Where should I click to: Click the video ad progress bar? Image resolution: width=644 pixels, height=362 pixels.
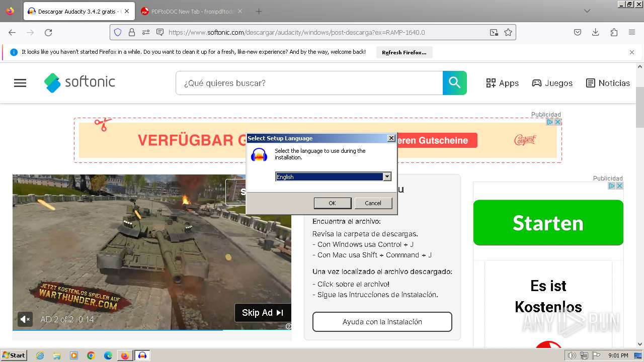152,330
